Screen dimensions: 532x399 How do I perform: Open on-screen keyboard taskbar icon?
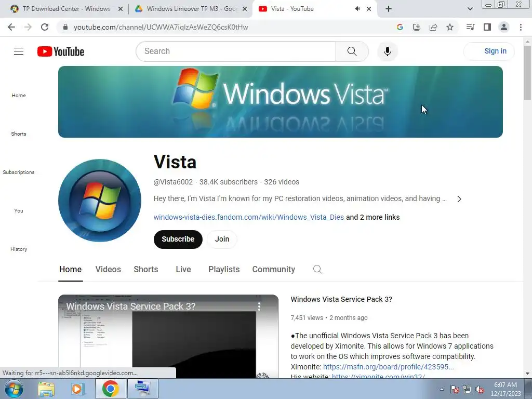click(x=142, y=389)
